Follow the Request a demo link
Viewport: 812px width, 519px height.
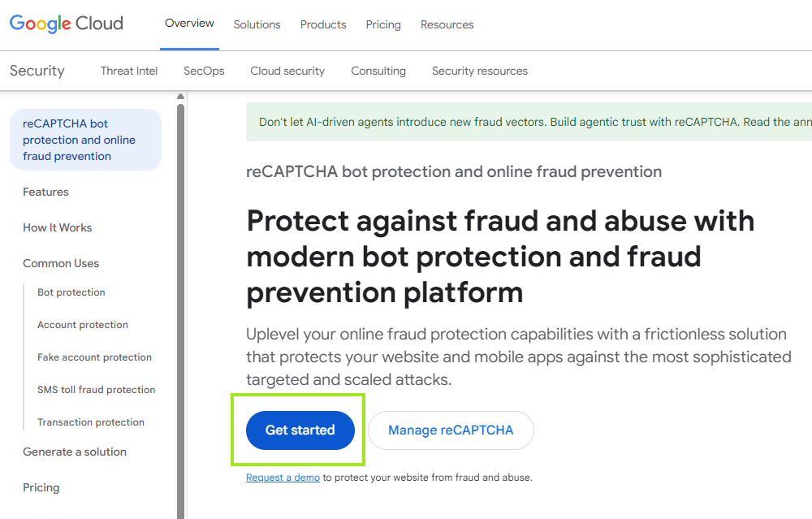pyautogui.click(x=283, y=478)
